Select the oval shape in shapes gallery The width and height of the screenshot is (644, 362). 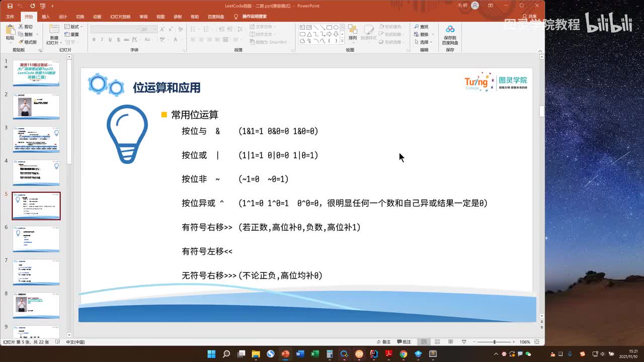(x=336, y=28)
